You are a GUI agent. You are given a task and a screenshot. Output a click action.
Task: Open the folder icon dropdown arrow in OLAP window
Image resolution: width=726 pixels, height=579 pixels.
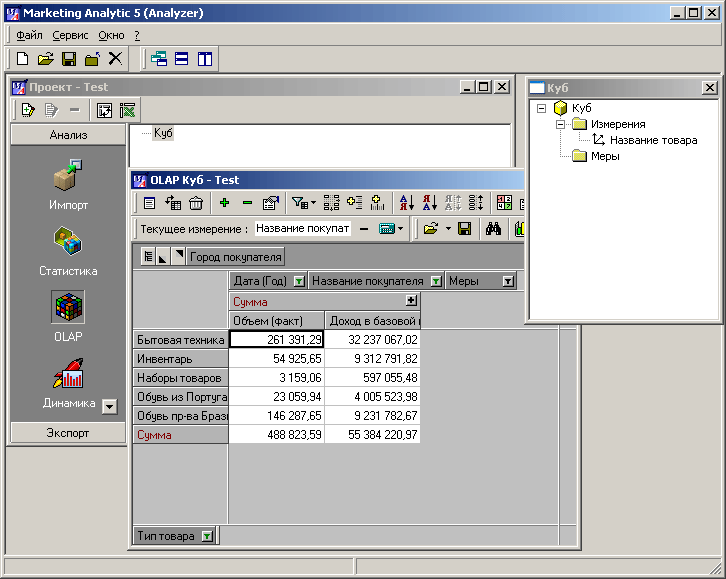tap(448, 229)
